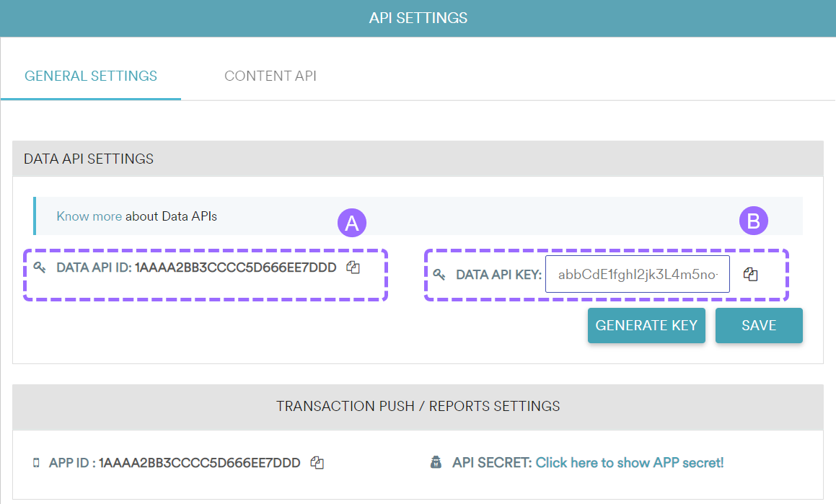The width and height of the screenshot is (836, 504).
Task: Click the Transaction Push / Reports Settings header
Action: click(418, 407)
